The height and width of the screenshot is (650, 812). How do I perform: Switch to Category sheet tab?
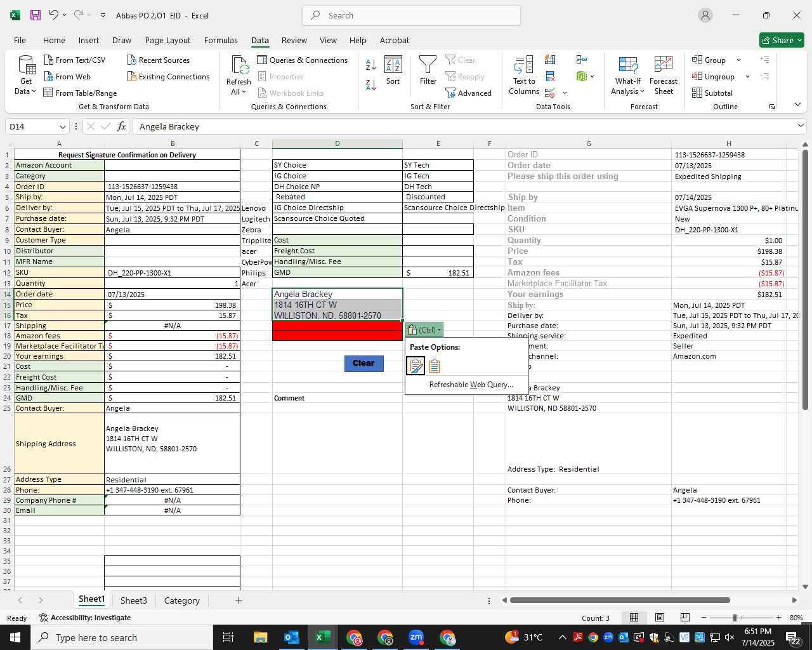[181, 600]
